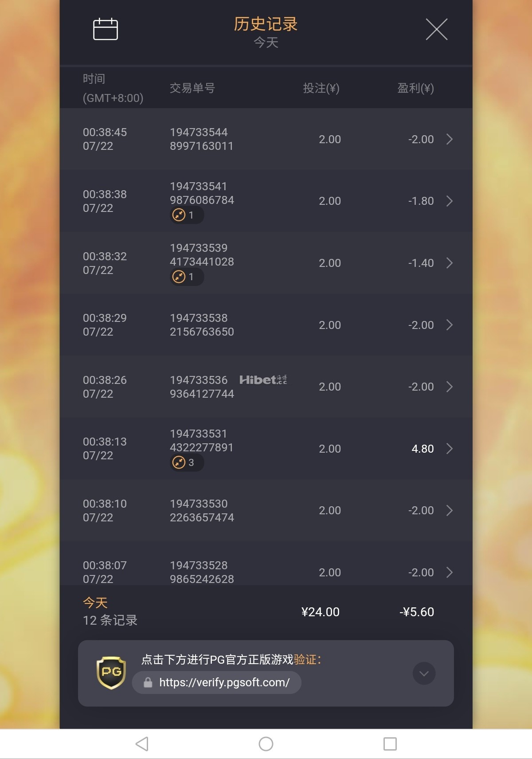Tap the free spin icon for record 194733539
532x759 pixels.
pyautogui.click(x=179, y=277)
